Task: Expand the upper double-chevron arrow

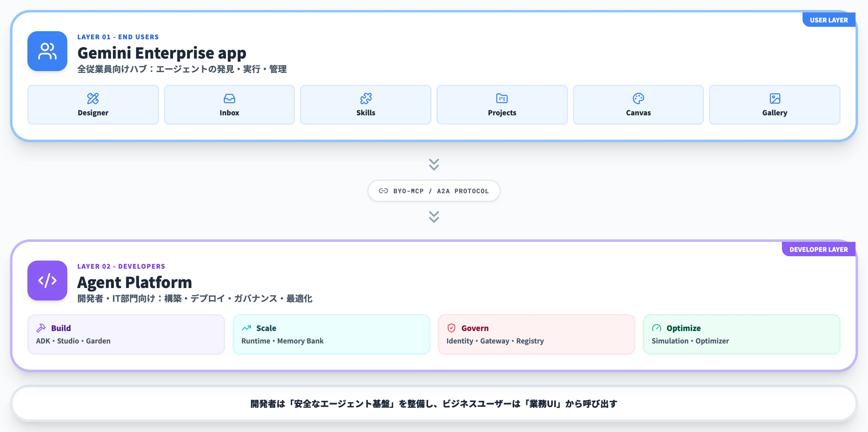Action: [x=434, y=165]
